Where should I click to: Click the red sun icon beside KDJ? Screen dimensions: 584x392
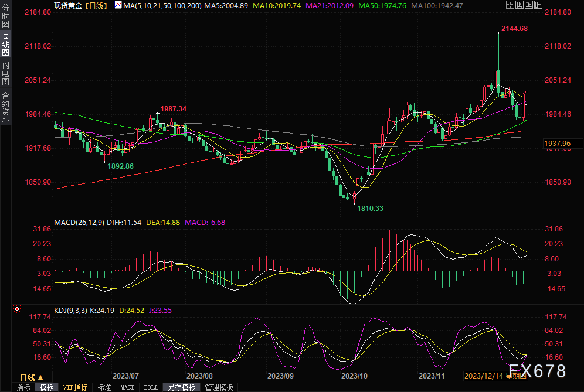point(16,309)
